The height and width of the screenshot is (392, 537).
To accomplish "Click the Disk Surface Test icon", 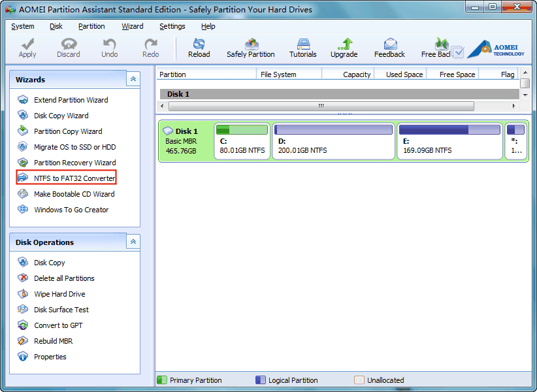I will [x=23, y=310].
